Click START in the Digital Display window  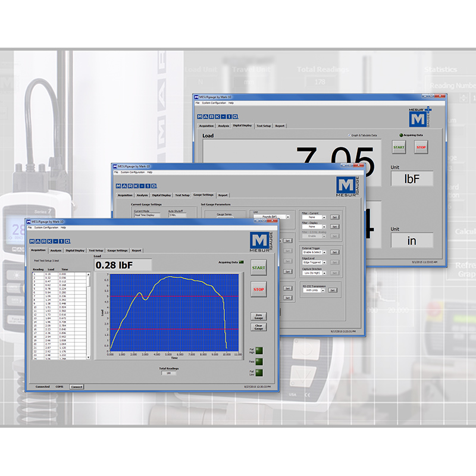point(399,147)
